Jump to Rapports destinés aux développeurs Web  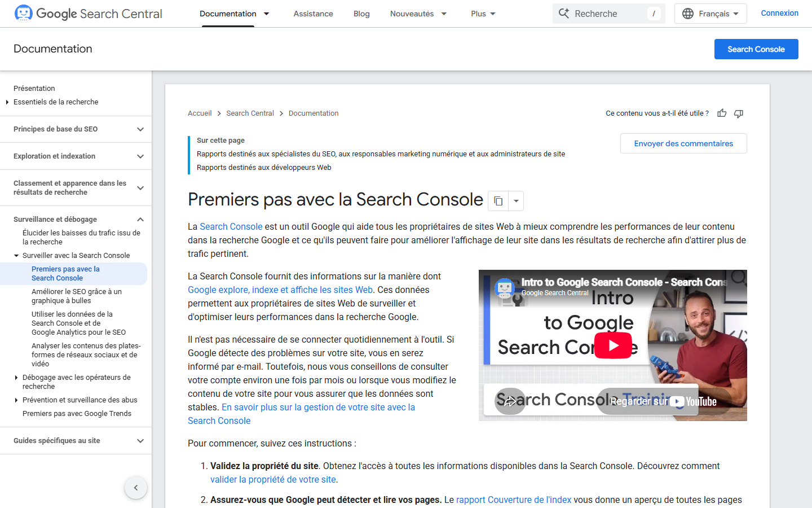coord(264,168)
